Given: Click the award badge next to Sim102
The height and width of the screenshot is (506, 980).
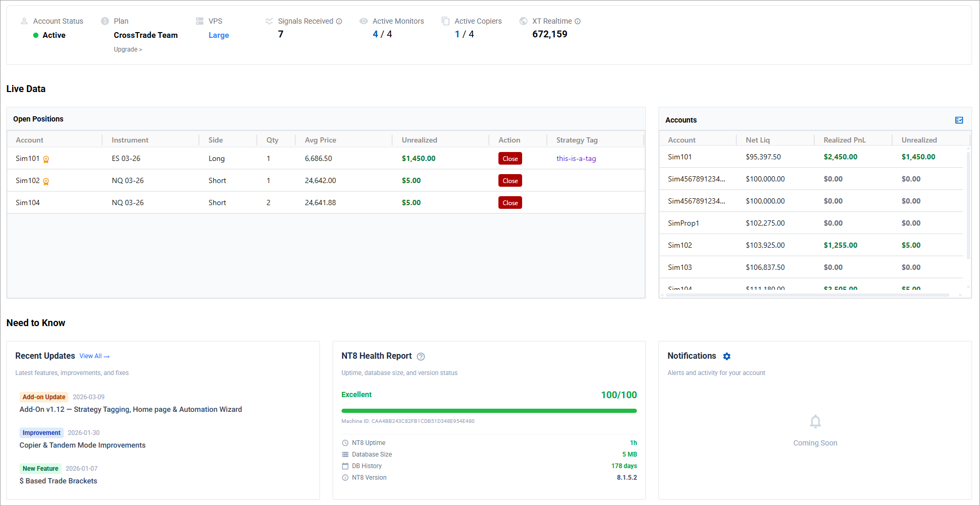Looking at the screenshot, I should 46,181.
